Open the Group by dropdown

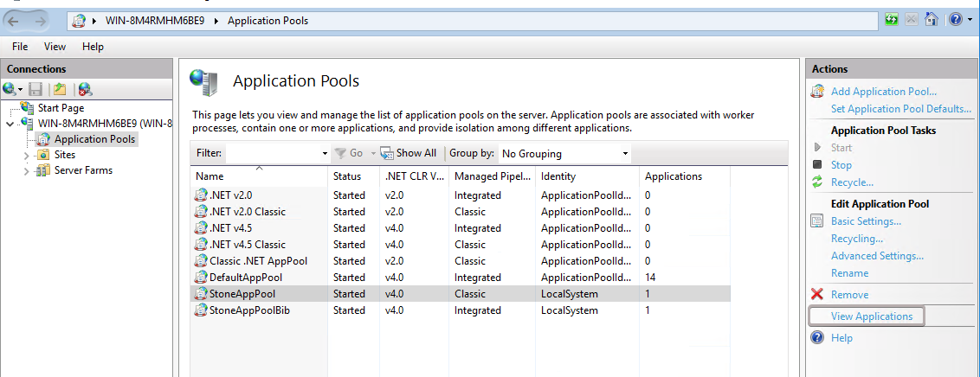click(x=564, y=153)
